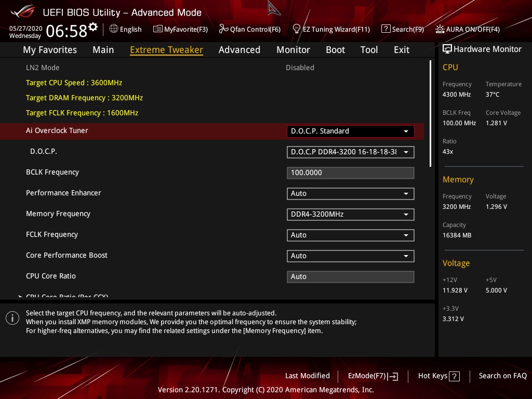Toggle AURA ON/OFF lighting icon
Screen dimensions: 532x399
coord(440,29)
